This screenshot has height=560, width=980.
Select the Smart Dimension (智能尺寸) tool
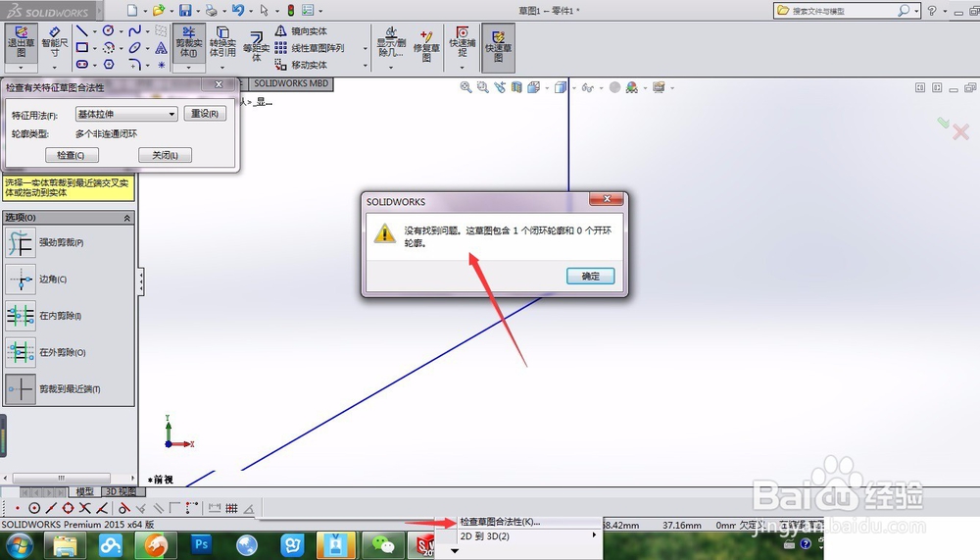pyautogui.click(x=54, y=42)
